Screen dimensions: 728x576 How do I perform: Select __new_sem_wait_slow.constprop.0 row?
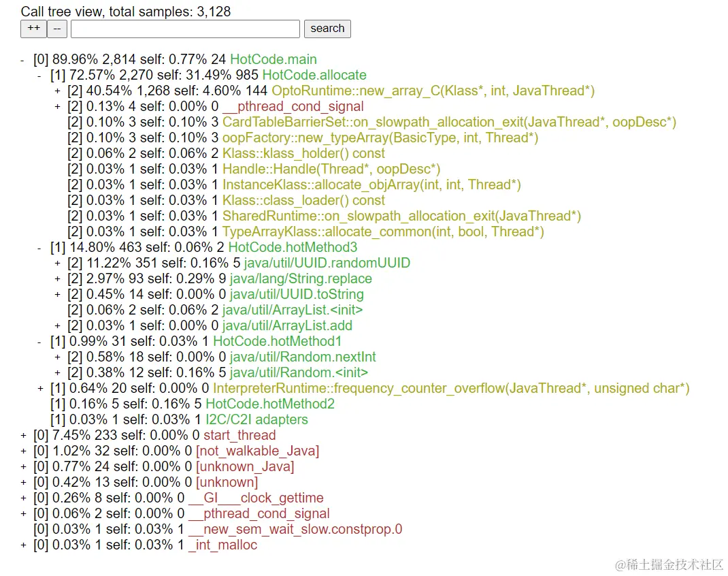pyautogui.click(x=218, y=529)
